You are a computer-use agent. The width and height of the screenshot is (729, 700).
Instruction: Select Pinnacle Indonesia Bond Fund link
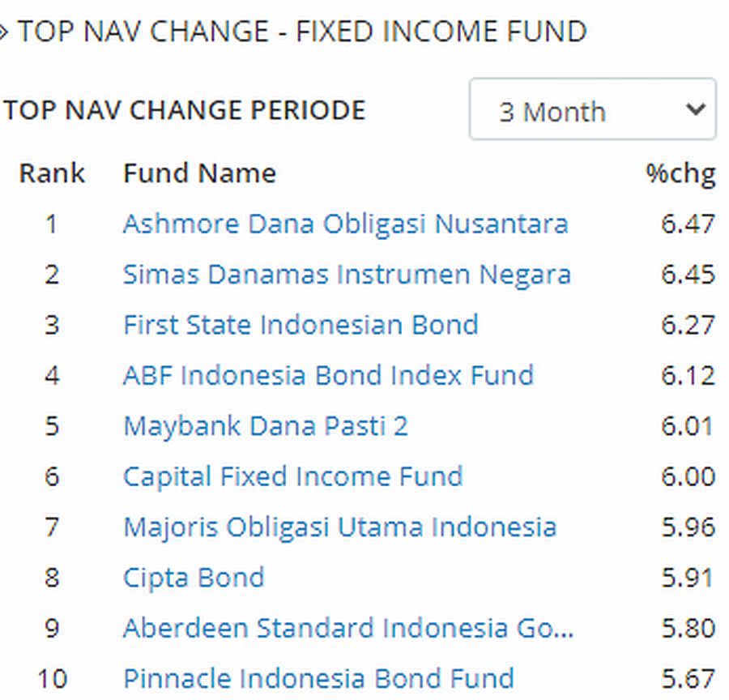click(x=318, y=678)
